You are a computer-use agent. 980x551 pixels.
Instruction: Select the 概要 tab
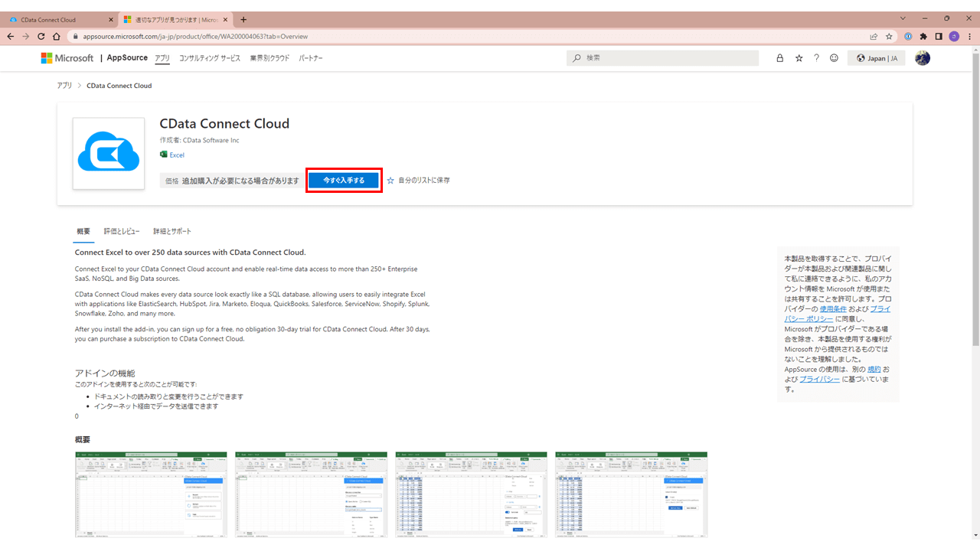click(83, 231)
